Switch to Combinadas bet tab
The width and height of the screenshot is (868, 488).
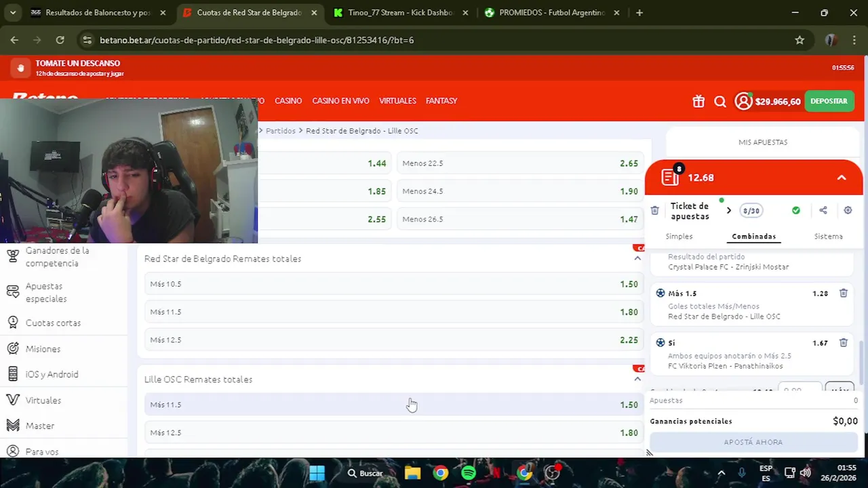pos(753,237)
